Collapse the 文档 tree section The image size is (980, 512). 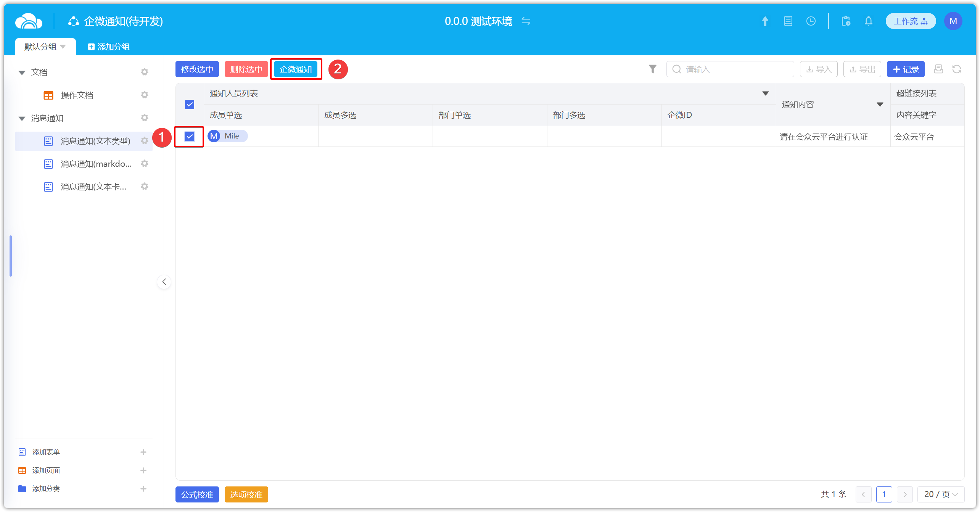click(x=22, y=72)
